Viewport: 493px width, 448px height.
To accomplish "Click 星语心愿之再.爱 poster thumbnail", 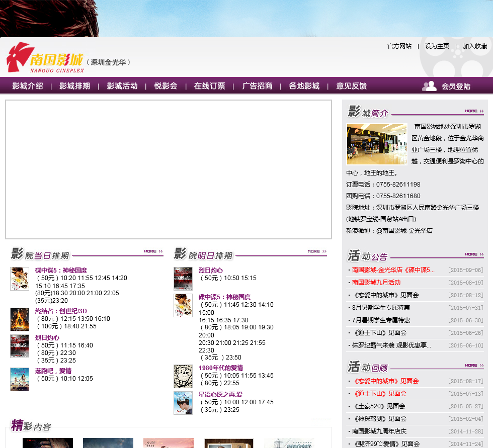I will pos(183,403).
